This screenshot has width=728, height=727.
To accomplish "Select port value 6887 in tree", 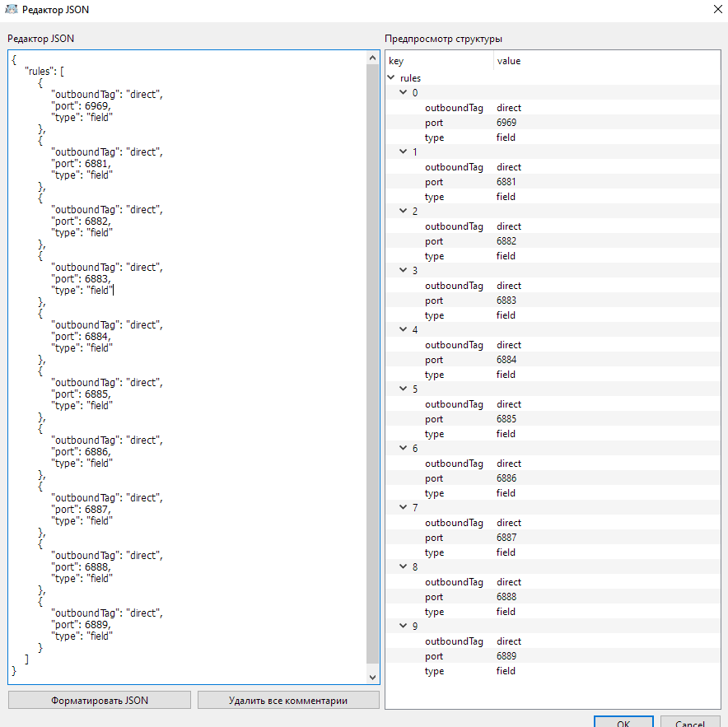I will pos(506,538).
